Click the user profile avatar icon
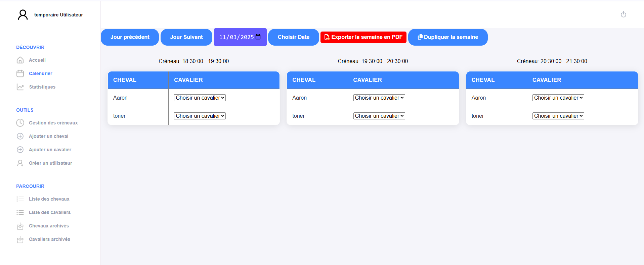 click(23, 15)
